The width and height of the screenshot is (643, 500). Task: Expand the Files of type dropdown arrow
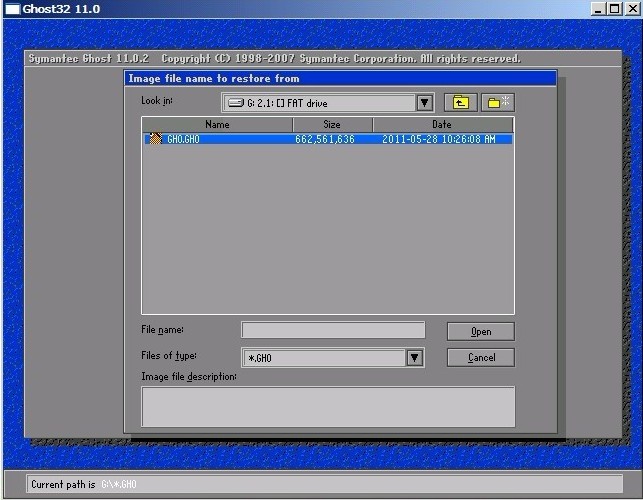415,358
